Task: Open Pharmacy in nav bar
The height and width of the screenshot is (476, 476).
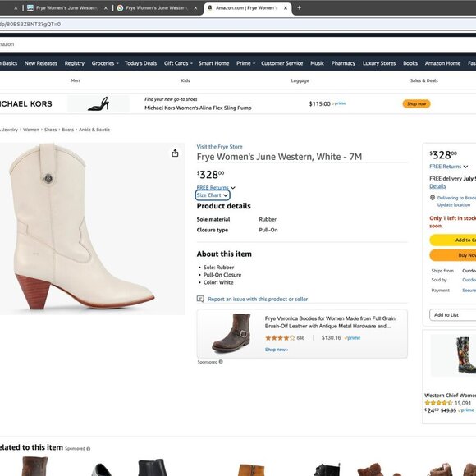Action: [343, 63]
